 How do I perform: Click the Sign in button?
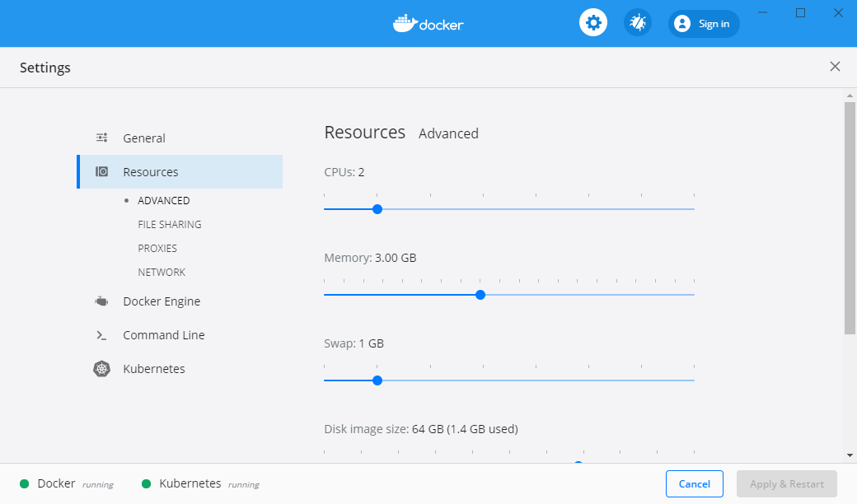point(704,24)
